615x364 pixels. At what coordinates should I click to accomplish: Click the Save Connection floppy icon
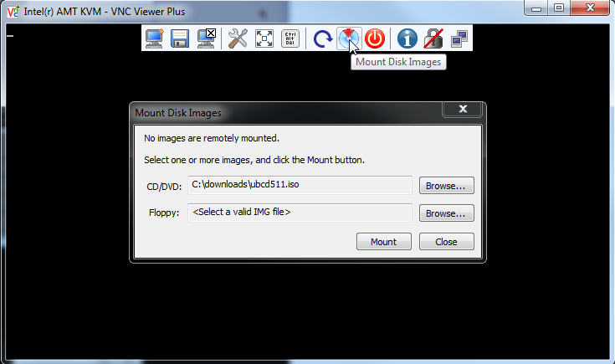(x=180, y=38)
